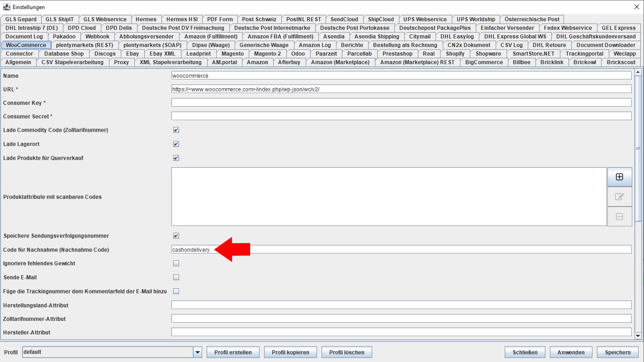The width and height of the screenshot is (644, 362).
Task: Open the Shopware tab
Action: click(x=488, y=54)
